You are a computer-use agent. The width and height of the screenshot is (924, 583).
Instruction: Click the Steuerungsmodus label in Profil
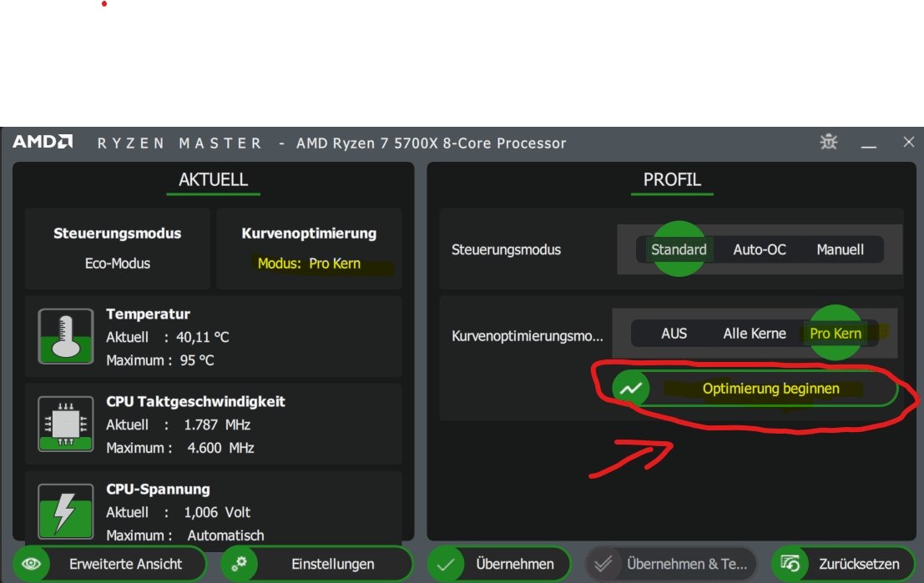click(506, 249)
